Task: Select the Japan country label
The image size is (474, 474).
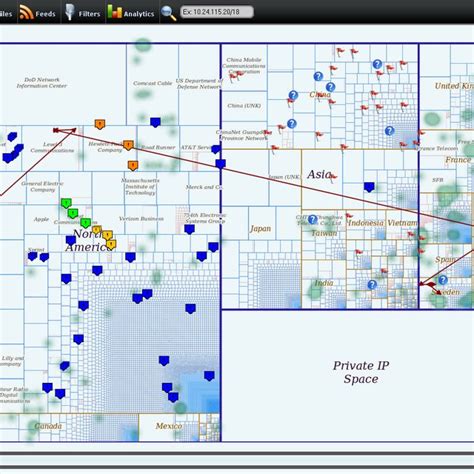Action: point(260,229)
